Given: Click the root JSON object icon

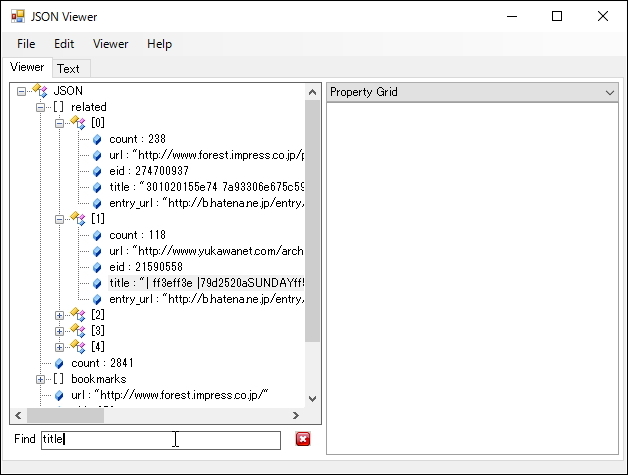Looking at the screenshot, I should tap(40, 91).
